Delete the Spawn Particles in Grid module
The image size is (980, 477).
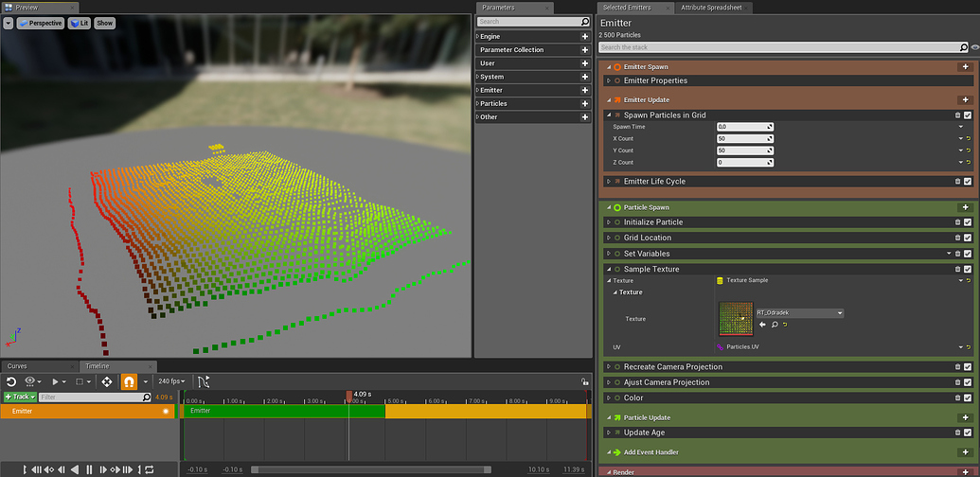coord(957,115)
